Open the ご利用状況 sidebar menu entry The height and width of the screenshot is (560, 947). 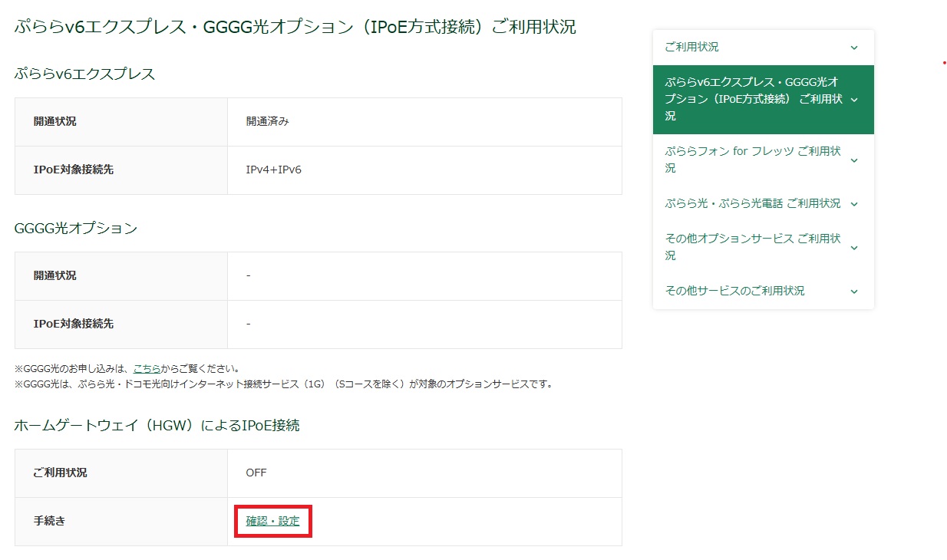click(x=692, y=48)
